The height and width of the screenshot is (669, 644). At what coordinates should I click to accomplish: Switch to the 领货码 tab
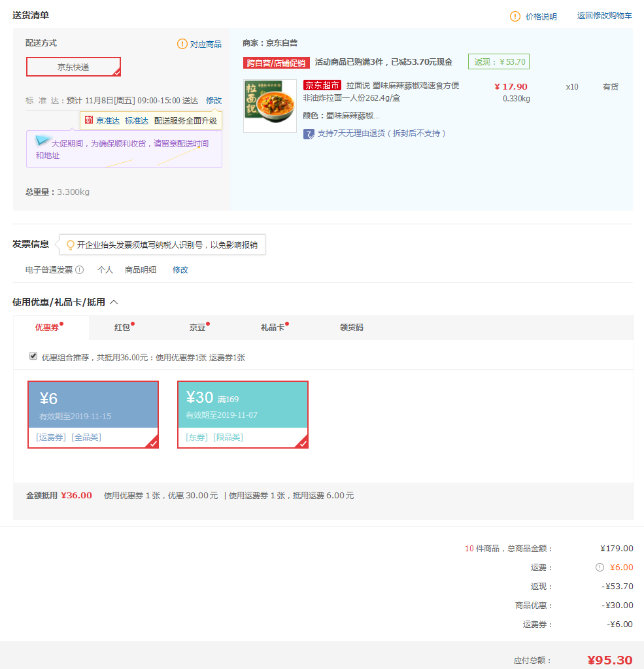(x=352, y=327)
